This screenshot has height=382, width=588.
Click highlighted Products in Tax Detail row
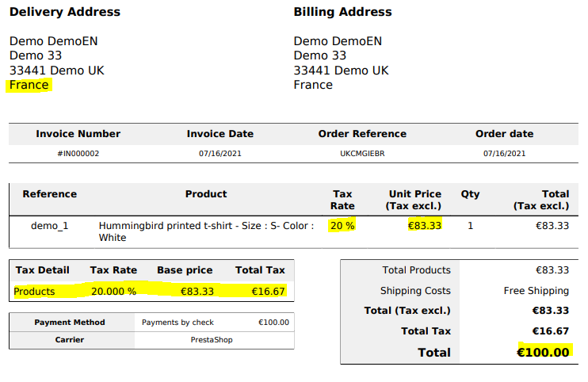point(35,292)
